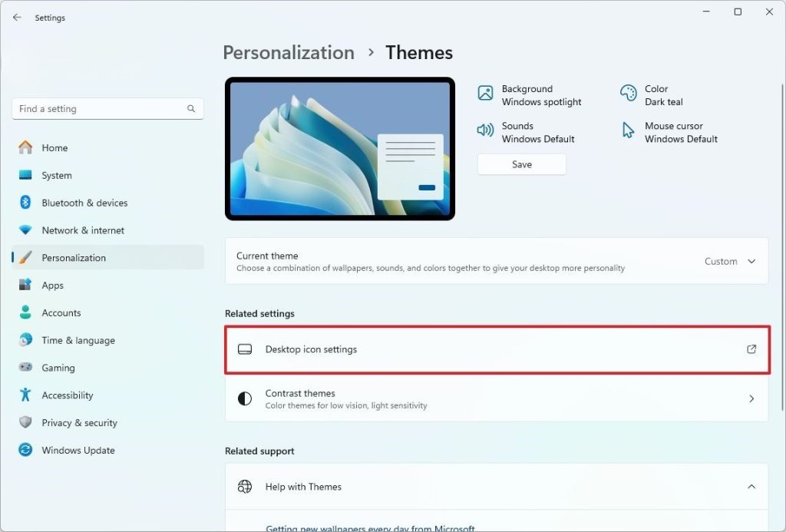Click the Mouse cursor arrow icon
786x532 pixels.
click(629, 131)
